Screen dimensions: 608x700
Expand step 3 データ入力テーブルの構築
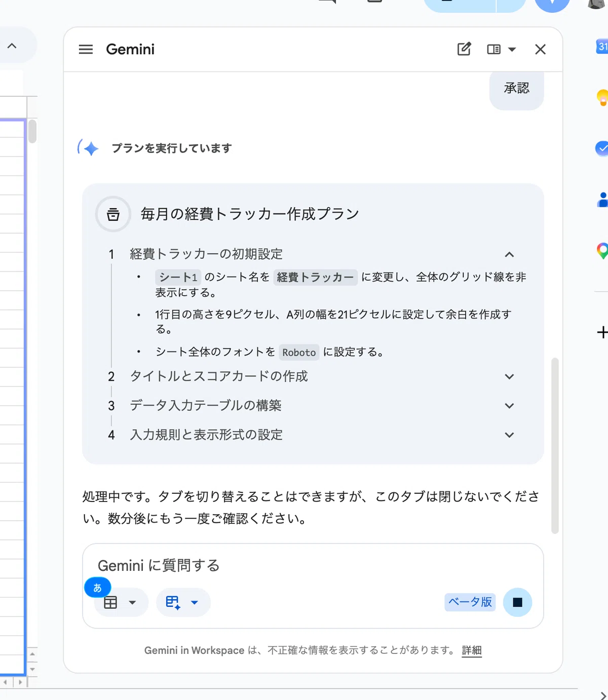click(509, 406)
